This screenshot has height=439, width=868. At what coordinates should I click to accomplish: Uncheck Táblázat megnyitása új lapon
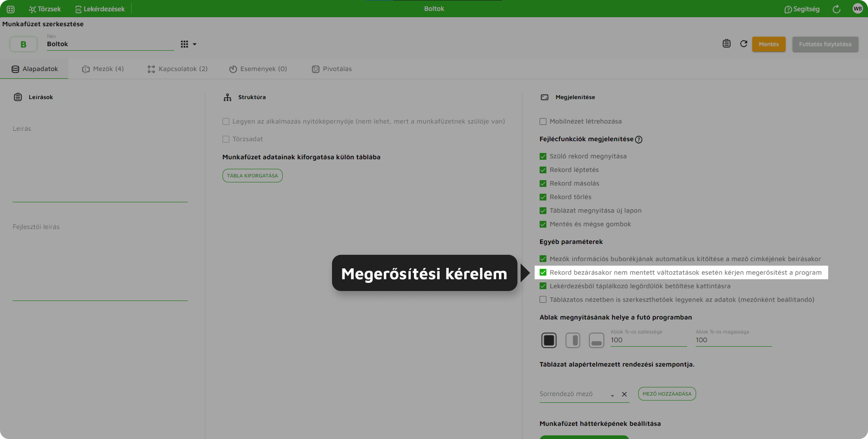point(543,210)
